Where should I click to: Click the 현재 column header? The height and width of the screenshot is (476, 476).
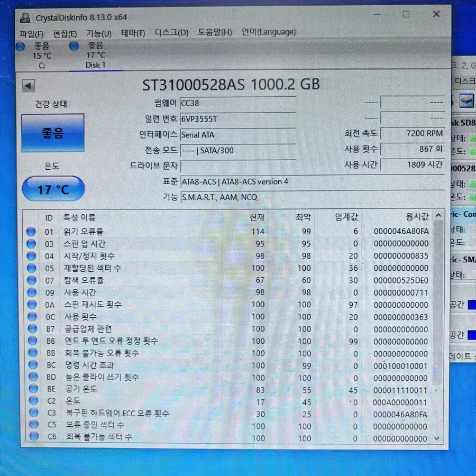coord(257,217)
